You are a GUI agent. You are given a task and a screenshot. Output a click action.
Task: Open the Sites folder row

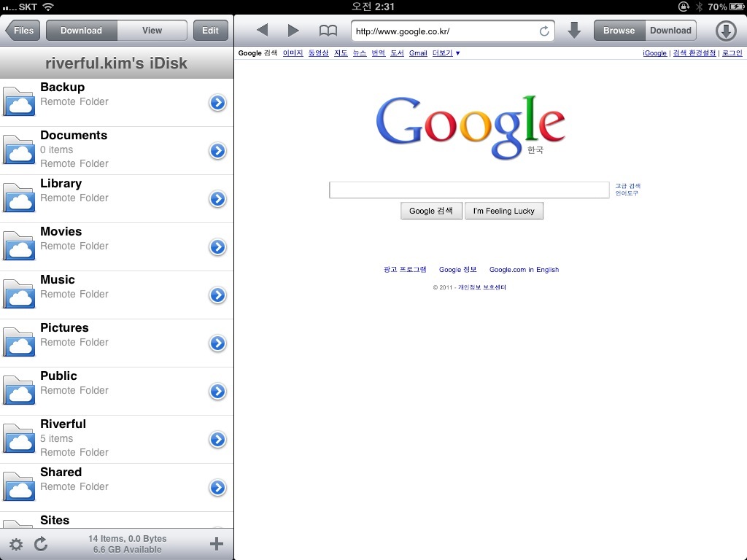pyautogui.click(x=117, y=520)
